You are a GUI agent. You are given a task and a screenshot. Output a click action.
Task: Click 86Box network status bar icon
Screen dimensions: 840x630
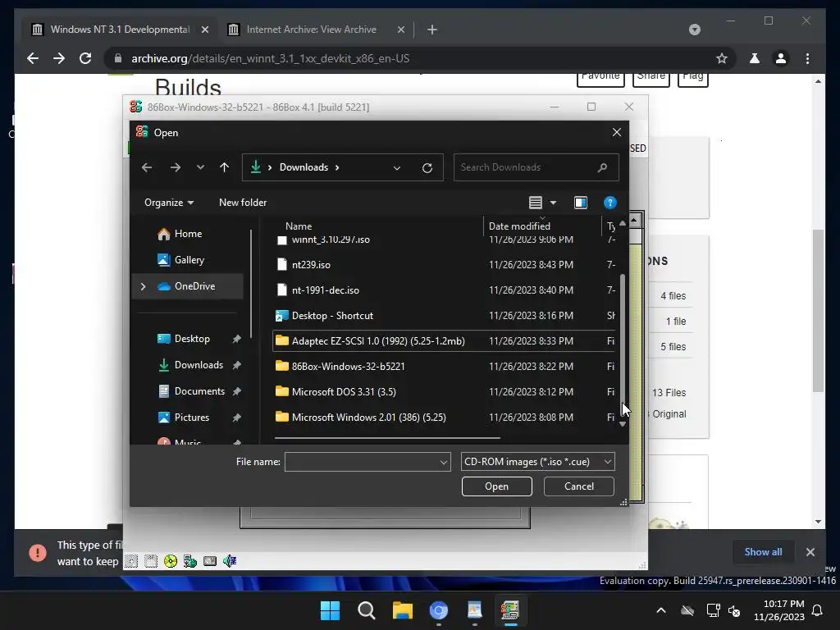click(190, 561)
